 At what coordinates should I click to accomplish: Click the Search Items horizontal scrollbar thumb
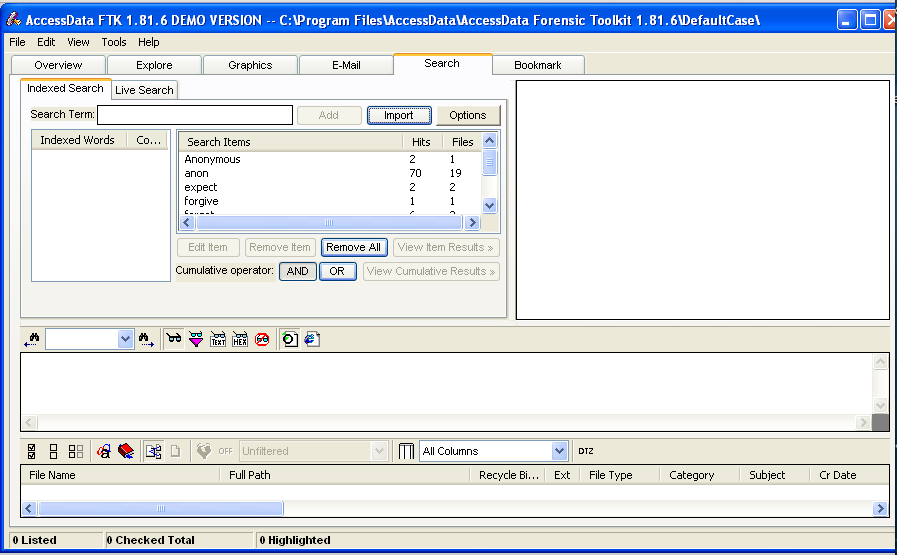328,223
